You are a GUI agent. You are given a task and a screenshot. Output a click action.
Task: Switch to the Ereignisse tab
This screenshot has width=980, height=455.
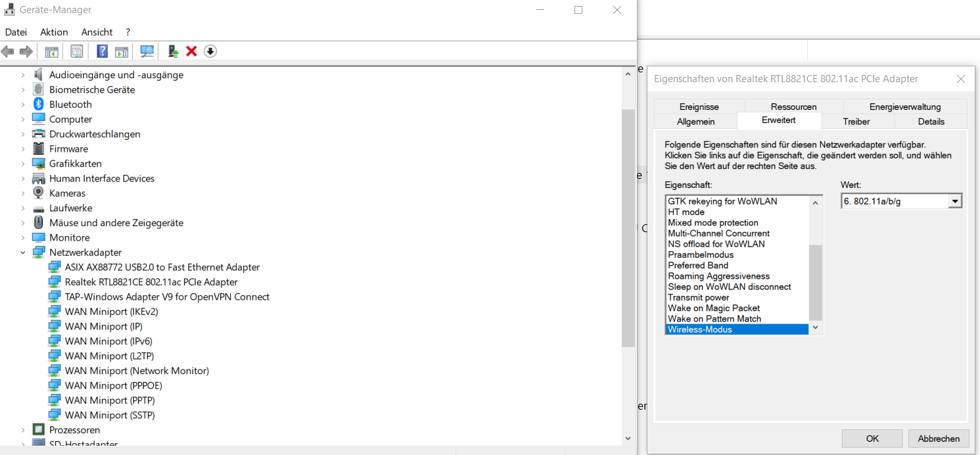tap(699, 107)
